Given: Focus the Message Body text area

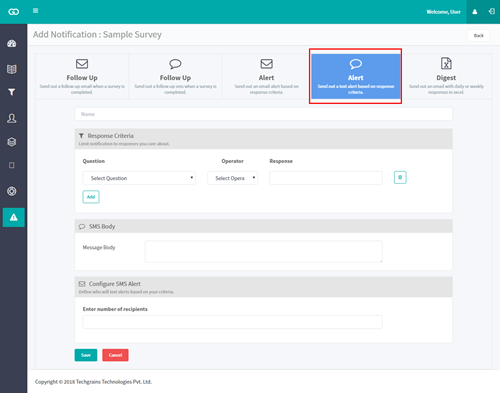Looking at the screenshot, I should (264, 251).
